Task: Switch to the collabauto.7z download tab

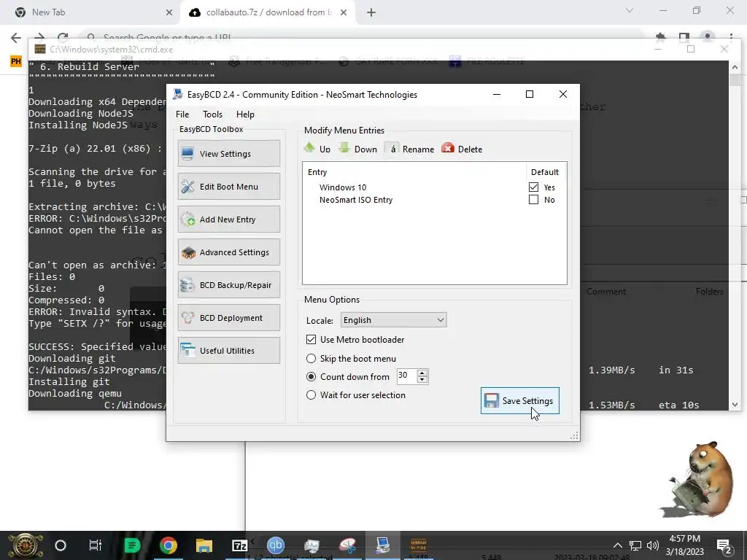Action: (x=267, y=12)
